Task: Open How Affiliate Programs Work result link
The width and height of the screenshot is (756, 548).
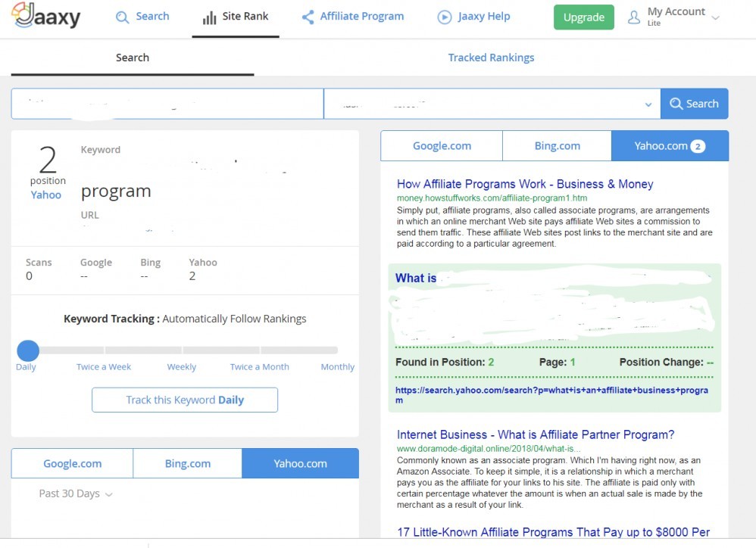Action: click(524, 184)
